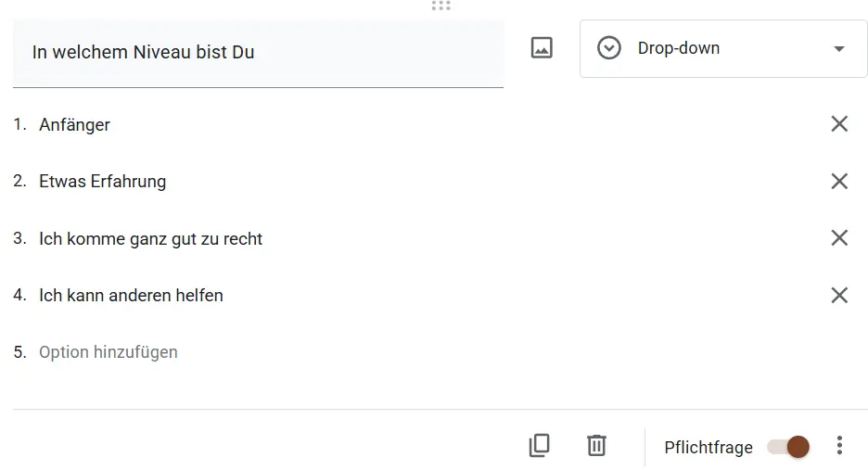Click the dropdown arrow beside Drop-down
This screenshot has width=868, height=470.
click(x=839, y=49)
